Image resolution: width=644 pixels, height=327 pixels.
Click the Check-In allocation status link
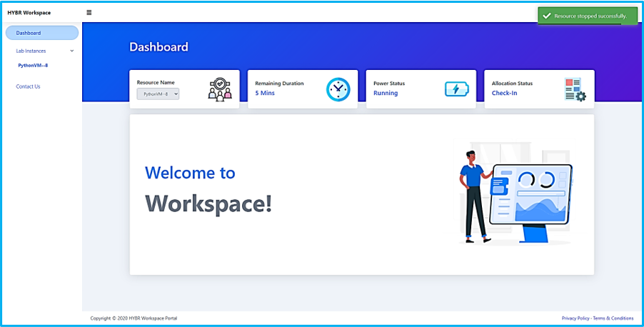coord(504,94)
